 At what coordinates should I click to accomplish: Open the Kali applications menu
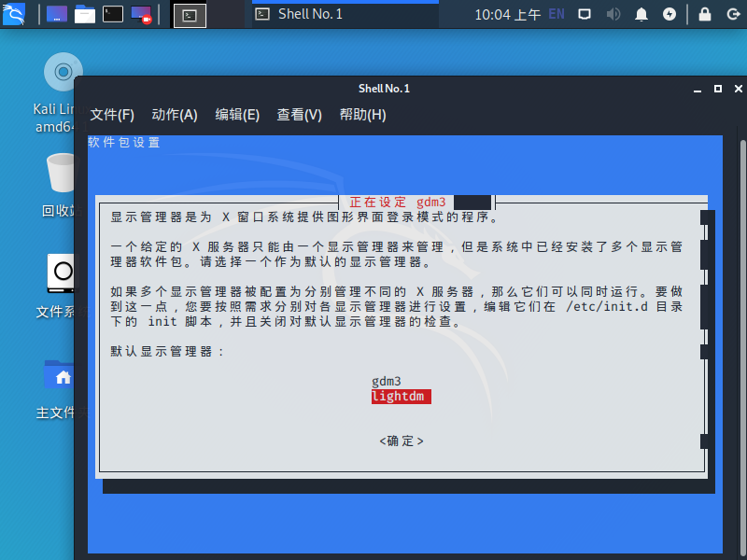coord(14,14)
